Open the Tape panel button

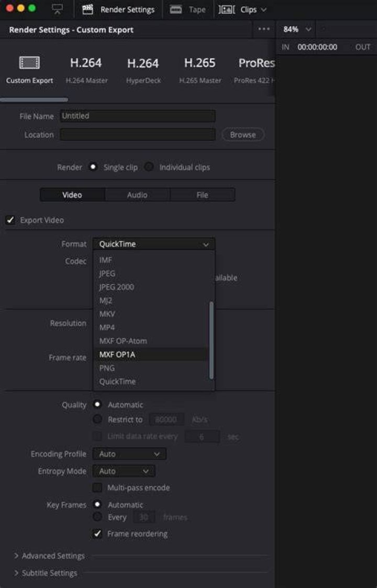tap(187, 9)
